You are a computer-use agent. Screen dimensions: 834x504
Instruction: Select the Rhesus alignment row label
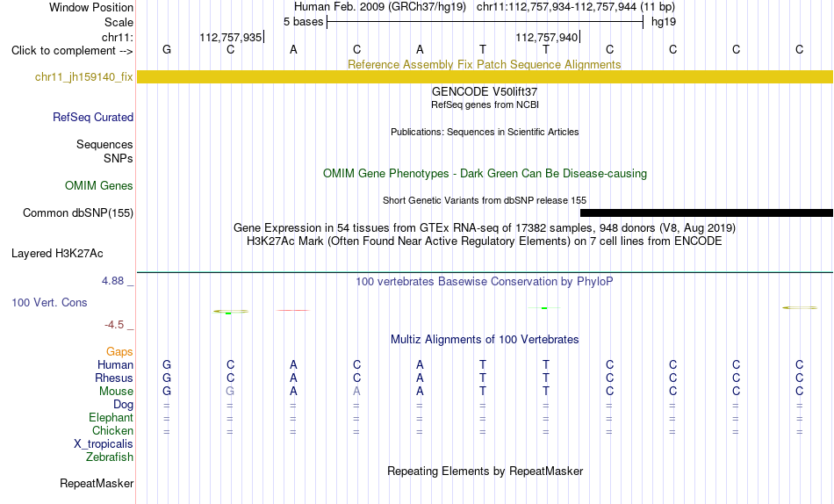[114, 378]
